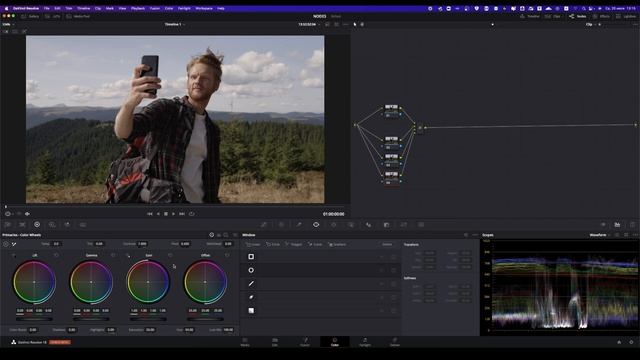Toggle the Effects library panel

point(601,16)
